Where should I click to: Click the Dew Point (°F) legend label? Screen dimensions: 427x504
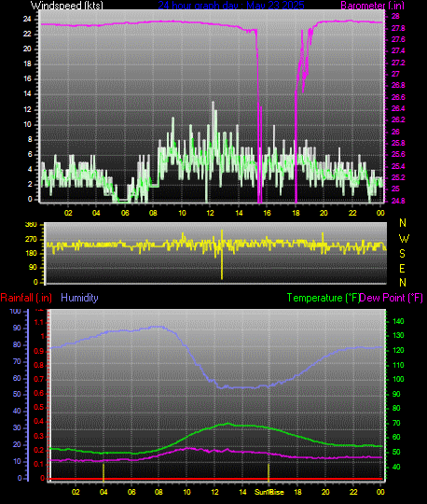click(x=391, y=298)
